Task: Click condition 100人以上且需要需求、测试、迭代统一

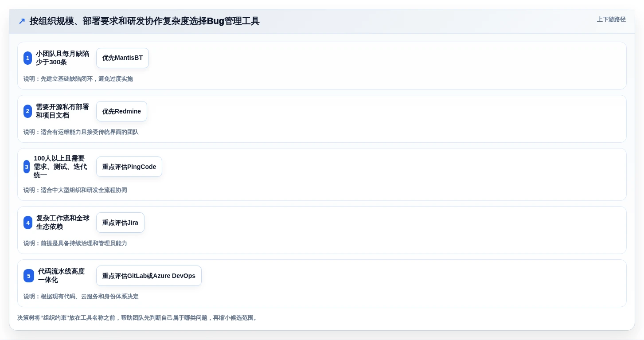Action: tap(61, 167)
